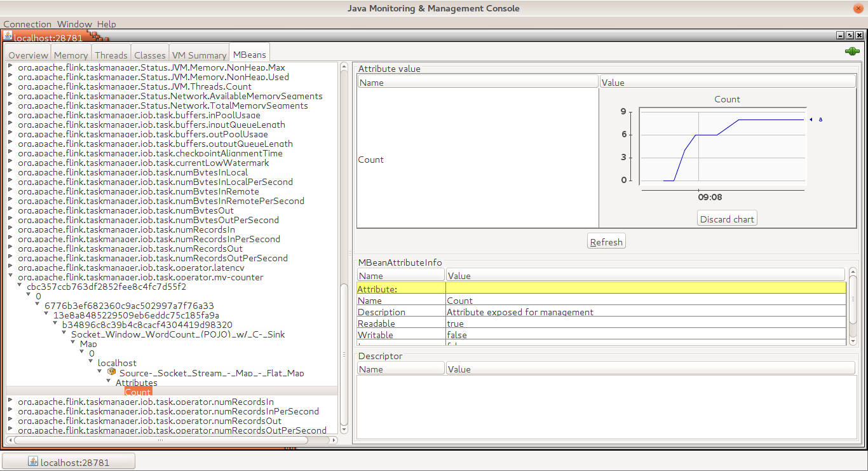
Task: Open the Help menu
Action: pos(106,24)
